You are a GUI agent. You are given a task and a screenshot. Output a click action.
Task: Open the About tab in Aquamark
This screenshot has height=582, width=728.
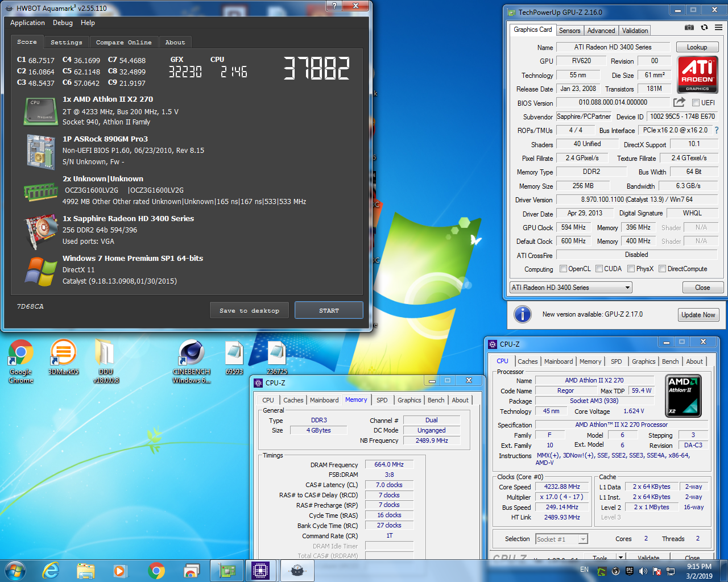point(175,42)
